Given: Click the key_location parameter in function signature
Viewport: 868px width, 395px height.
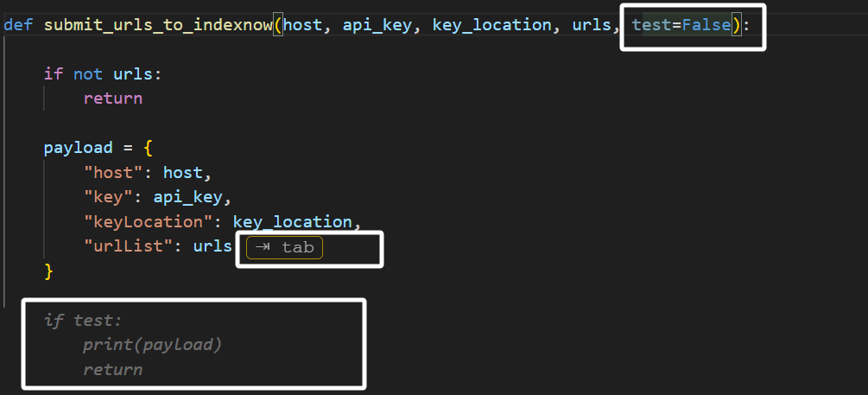Looking at the screenshot, I should (x=491, y=25).
